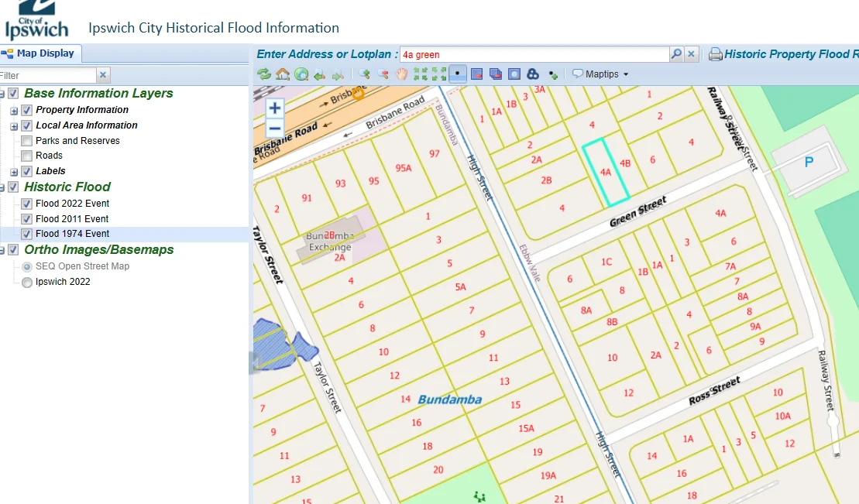Click the map plus zoom button
This screenshot has width=859, height=504.
click(x=274, y=108)
